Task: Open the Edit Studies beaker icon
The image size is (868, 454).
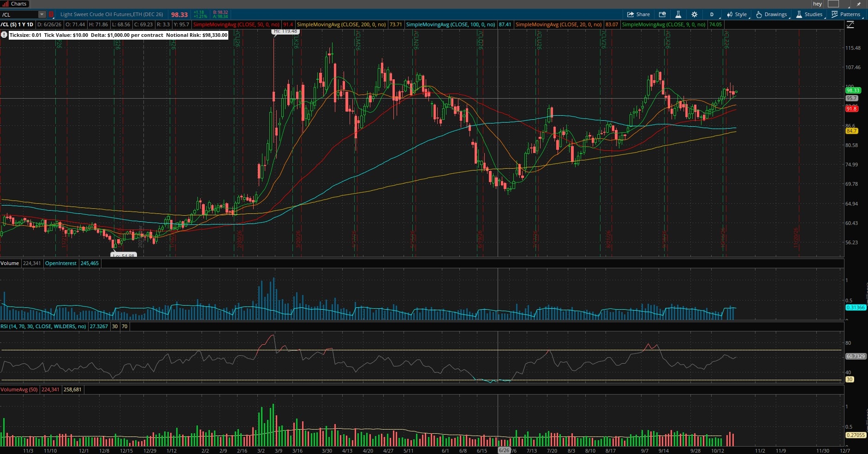Action: tap(678, 14)
